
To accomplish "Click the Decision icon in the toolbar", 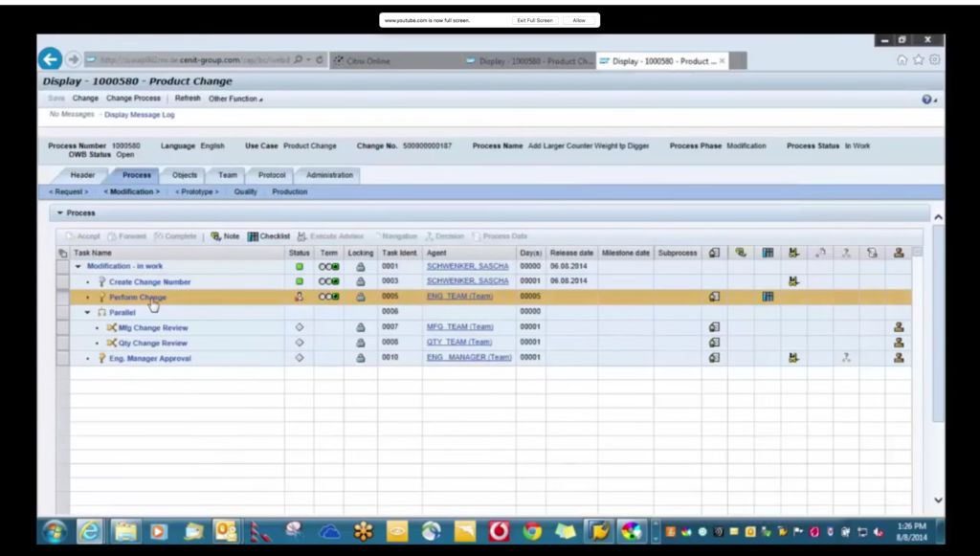I will [x=428, y=235].
